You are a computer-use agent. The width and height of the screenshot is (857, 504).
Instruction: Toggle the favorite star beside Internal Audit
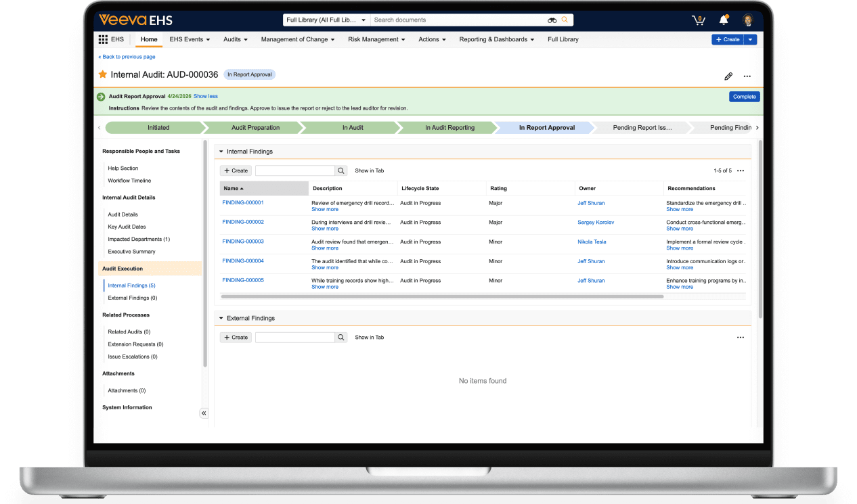pos(103,74)
